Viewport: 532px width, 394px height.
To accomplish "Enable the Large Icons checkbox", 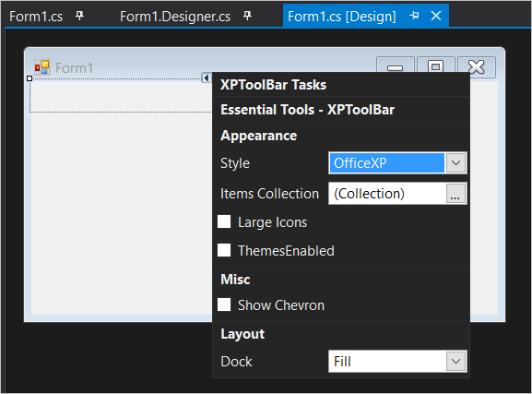I will click(224, 221).
